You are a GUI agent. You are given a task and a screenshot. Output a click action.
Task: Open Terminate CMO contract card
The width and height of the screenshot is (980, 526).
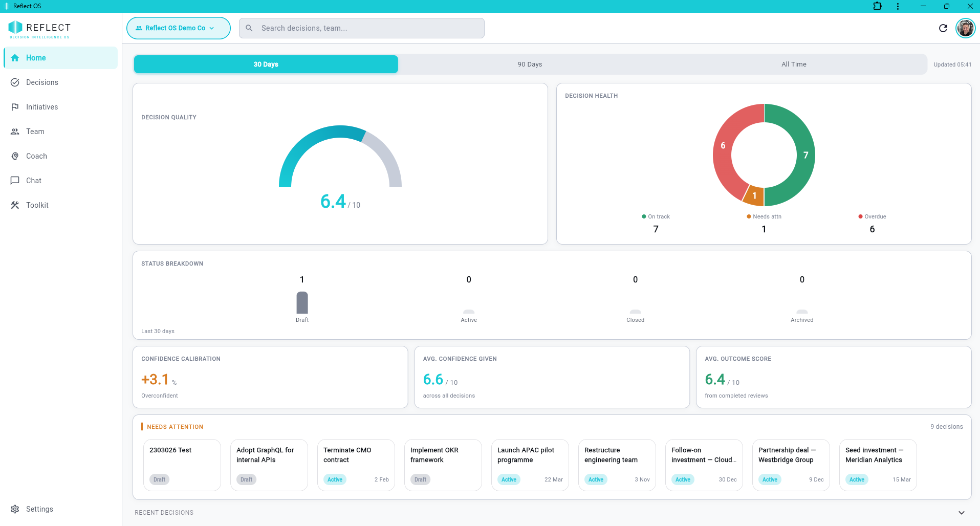(x=356, y=465)
